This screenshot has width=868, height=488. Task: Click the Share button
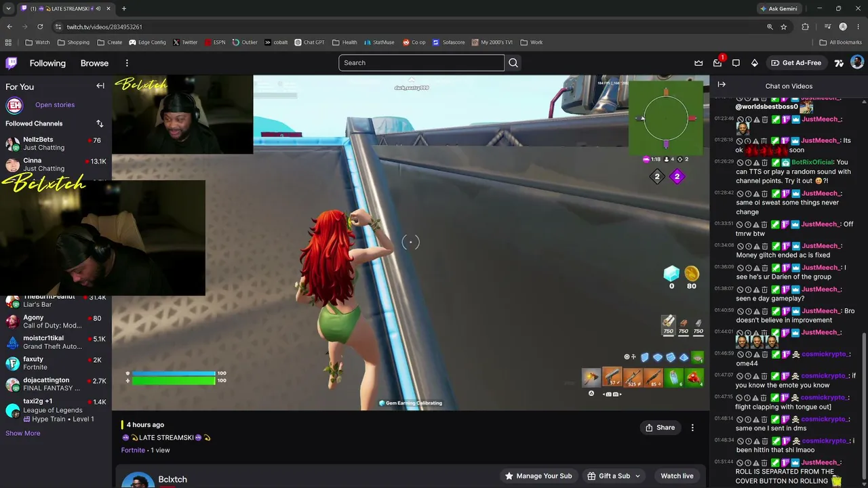point(660,428)
